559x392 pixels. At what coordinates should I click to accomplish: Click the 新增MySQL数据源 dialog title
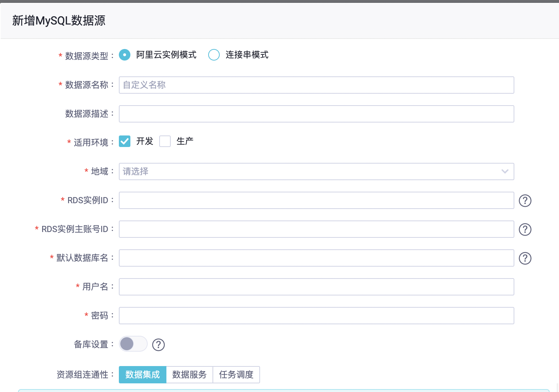pos(59,21)
